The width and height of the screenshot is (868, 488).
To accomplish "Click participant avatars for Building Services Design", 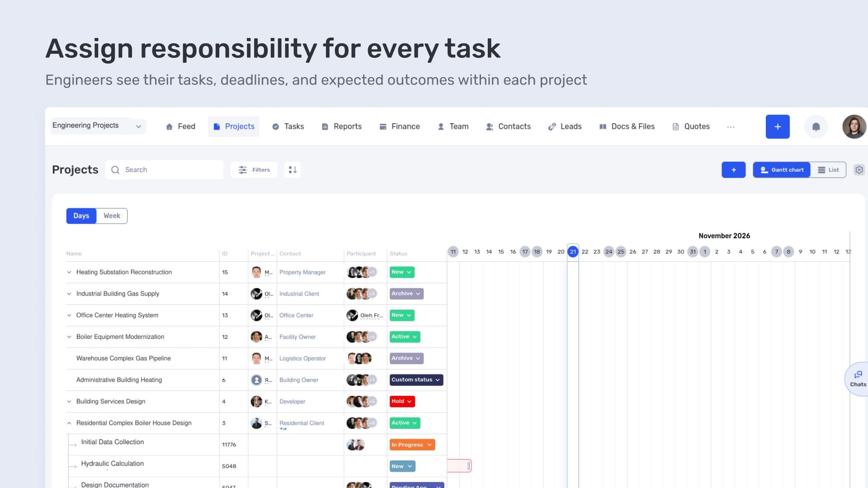I will 361,401.
